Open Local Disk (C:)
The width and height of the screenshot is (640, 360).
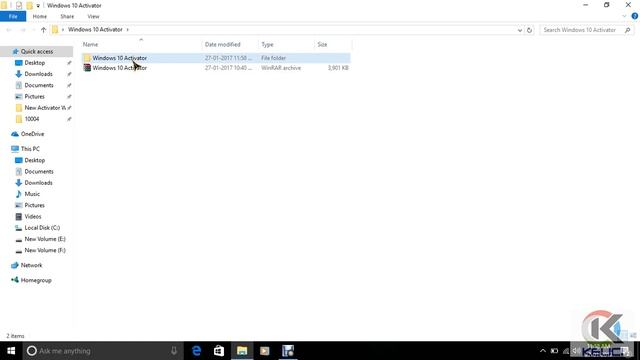pyautogui.click(x=42, y=228)
